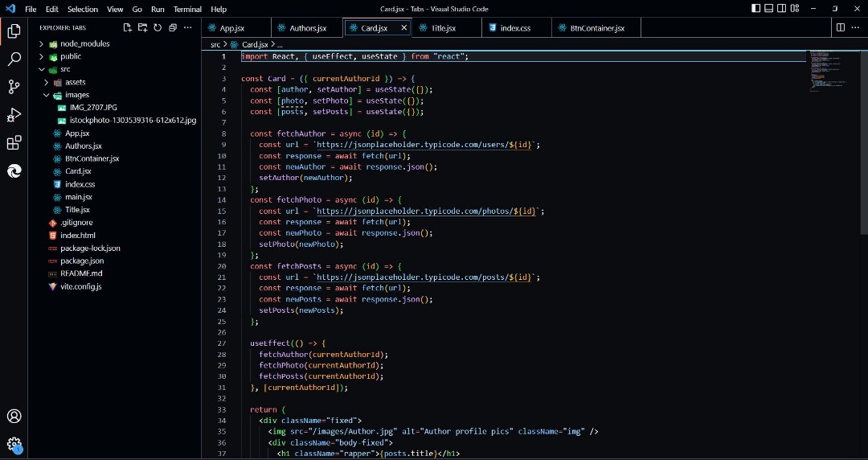868x460 pixels.
Task: Toggle the secondary side bar layout
Action: coord(782,8)
